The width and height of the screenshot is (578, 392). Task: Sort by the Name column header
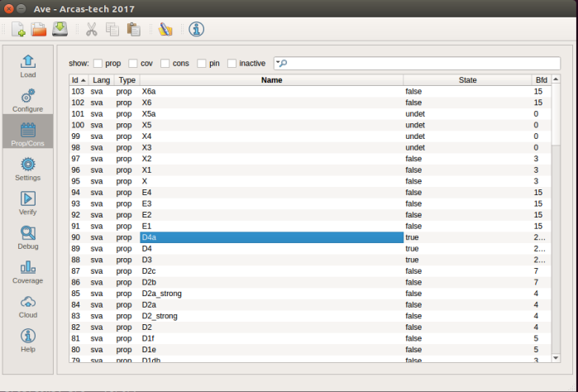pyautogui.click(x=272, y=80)
